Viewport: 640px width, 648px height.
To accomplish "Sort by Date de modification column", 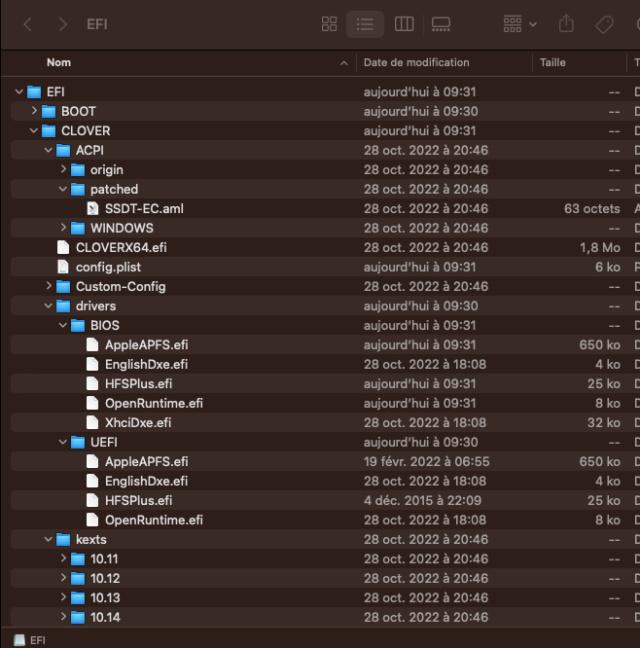I will pos(416,62).
